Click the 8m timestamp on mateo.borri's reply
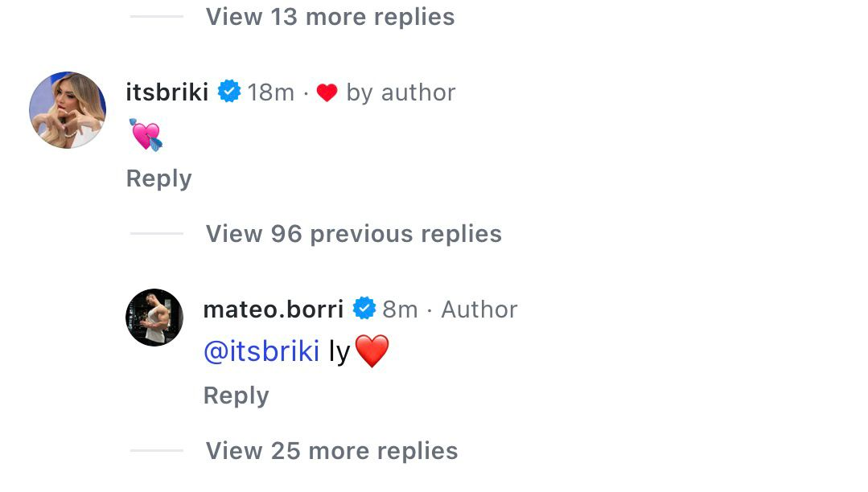868x492 pixels. tap(400, 310)
